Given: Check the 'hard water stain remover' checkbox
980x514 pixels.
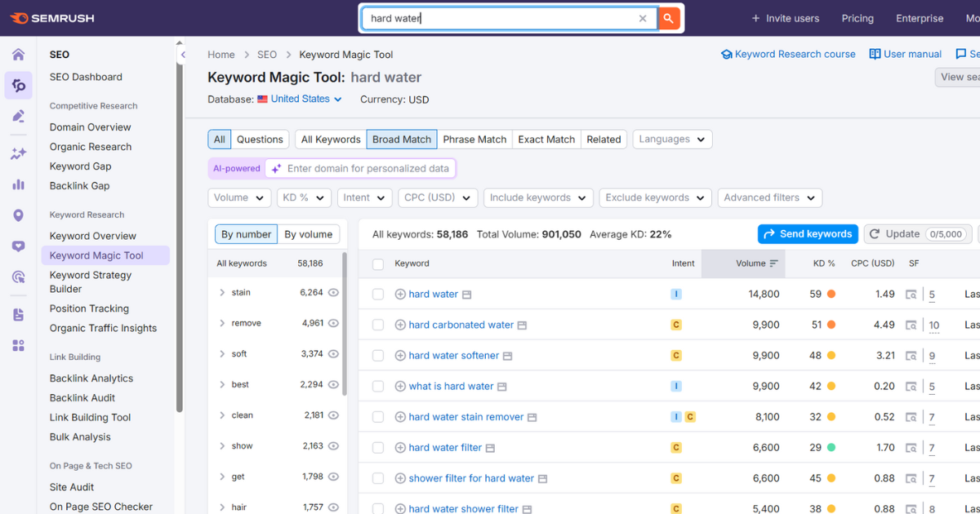Looking at the screenshot, I should pos(378,417).
